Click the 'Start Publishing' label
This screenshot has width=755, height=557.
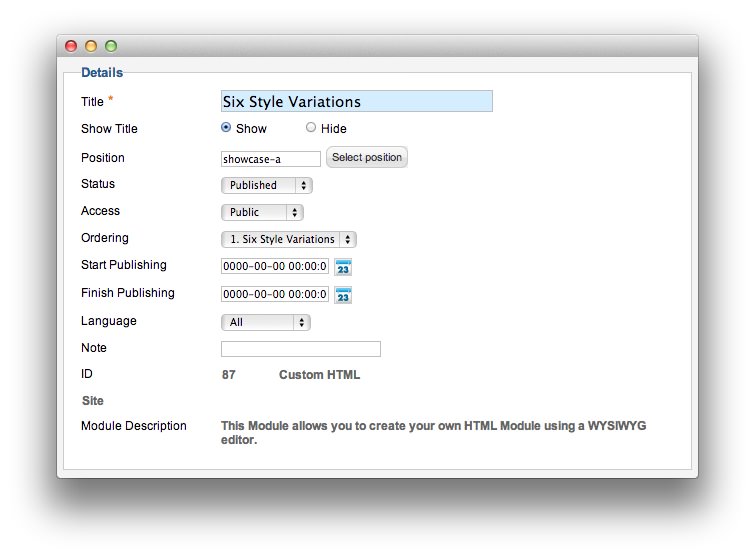124,265
